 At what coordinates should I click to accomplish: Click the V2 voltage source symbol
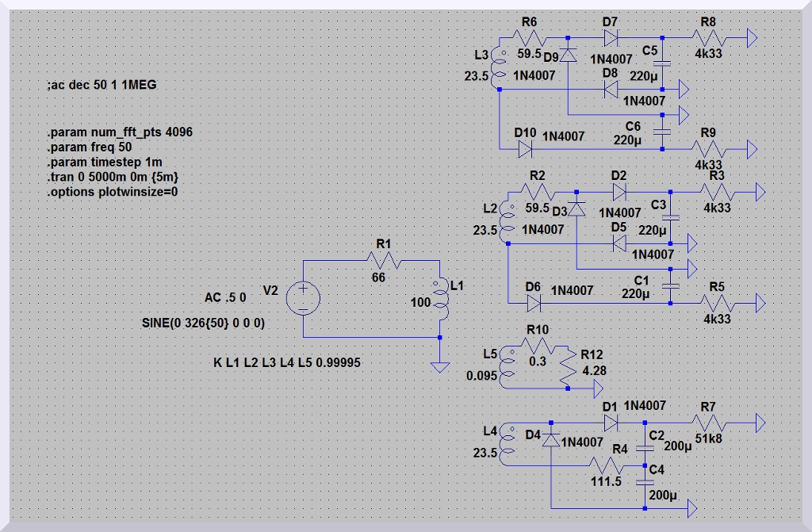coord(302,299)
